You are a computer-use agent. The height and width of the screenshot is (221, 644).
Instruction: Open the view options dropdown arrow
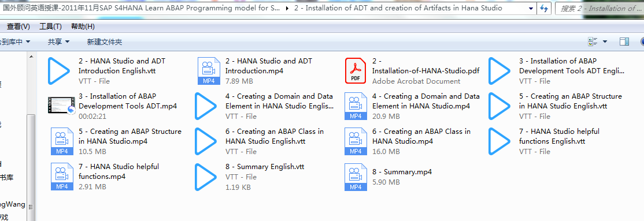point(605,42)
